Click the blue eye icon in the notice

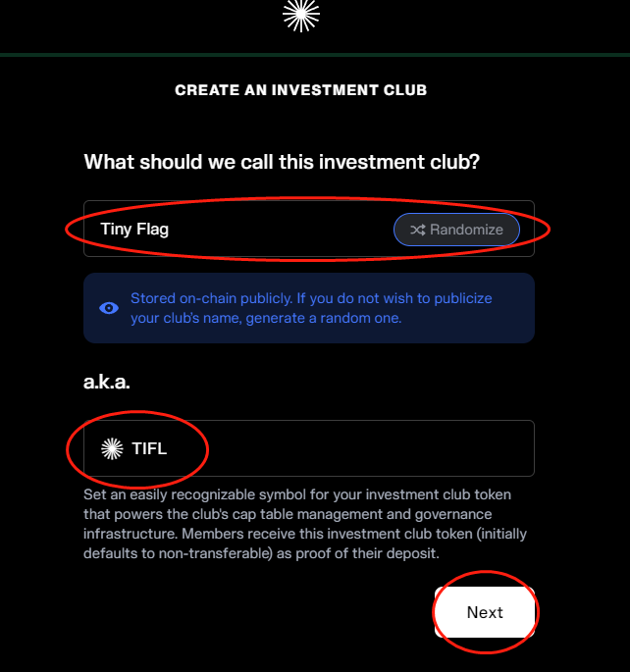click(x=110, y=308)
